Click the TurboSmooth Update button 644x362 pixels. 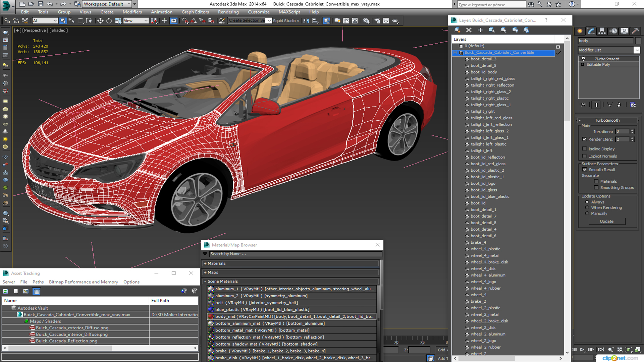click(606, 221)
